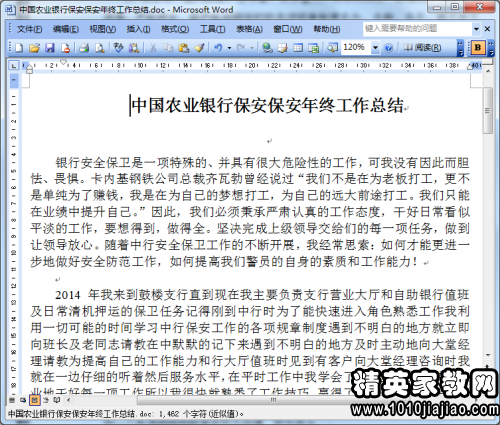Click the help question input field

417,29
